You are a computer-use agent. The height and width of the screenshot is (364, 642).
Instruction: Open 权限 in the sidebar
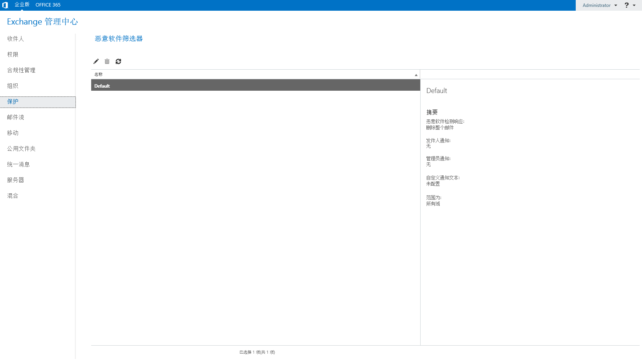point(13,54)
